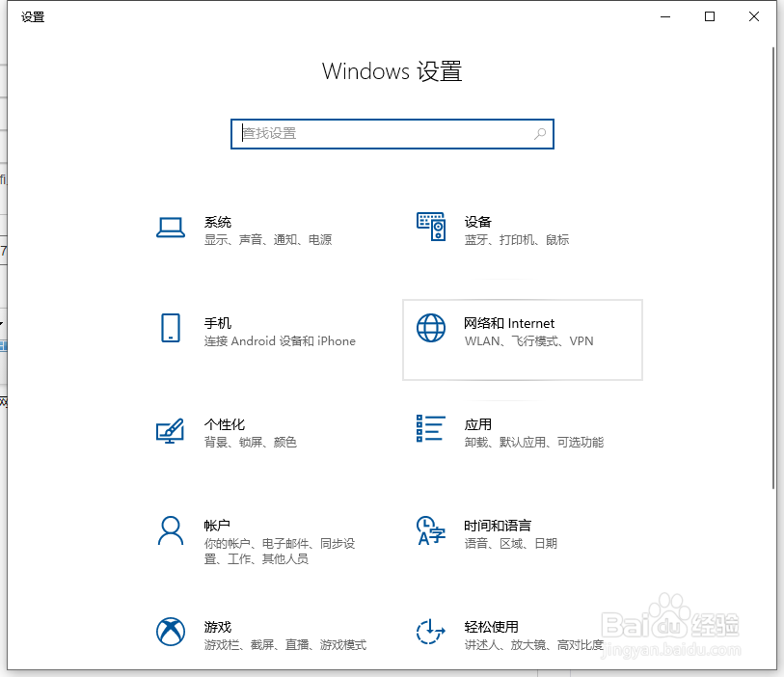Click the 手机 phone icon
784x677 pixels.
pyautogui.click(x=171, y=328)
